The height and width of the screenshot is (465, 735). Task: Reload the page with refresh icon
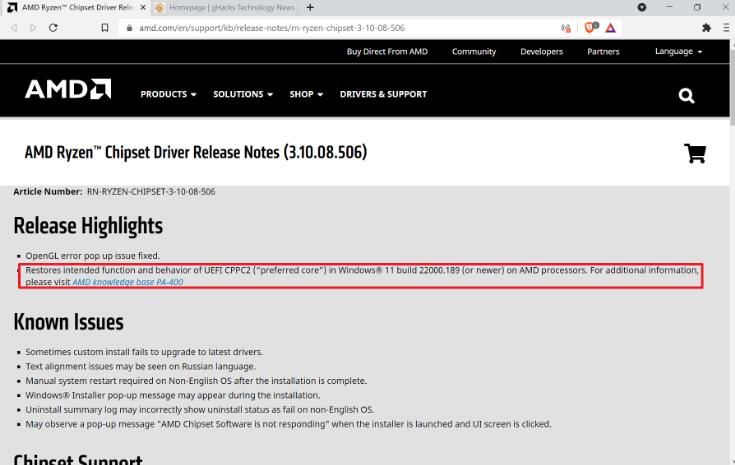pos(53,28)
